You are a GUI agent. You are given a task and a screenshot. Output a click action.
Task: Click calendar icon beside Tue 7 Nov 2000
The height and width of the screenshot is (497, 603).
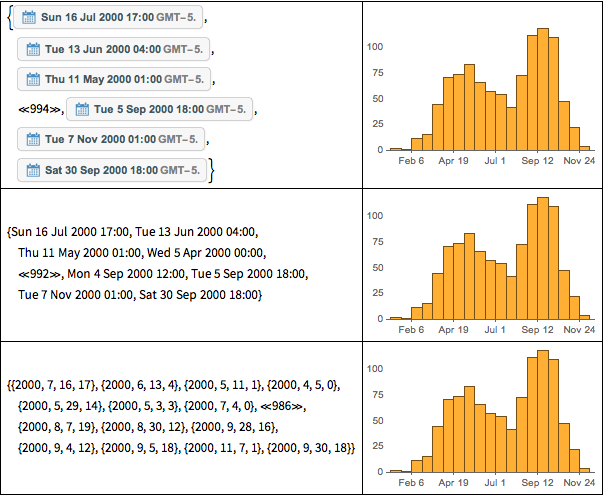click(32, 139)
